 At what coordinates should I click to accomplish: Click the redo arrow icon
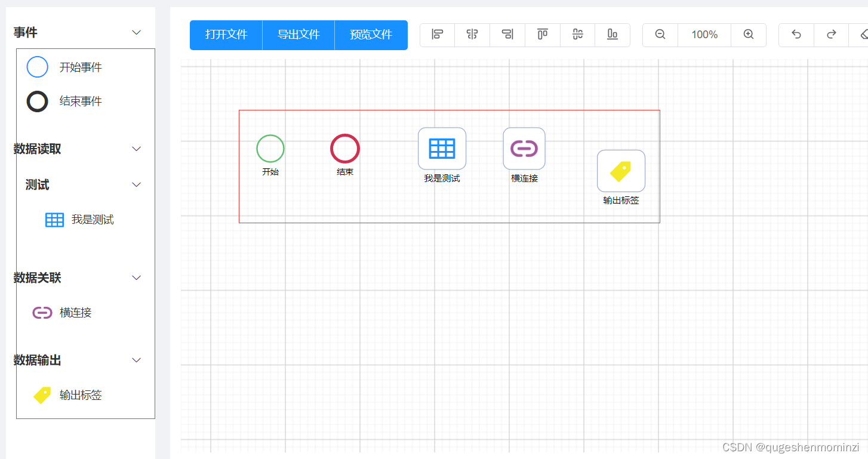click(x=831, y=35)
